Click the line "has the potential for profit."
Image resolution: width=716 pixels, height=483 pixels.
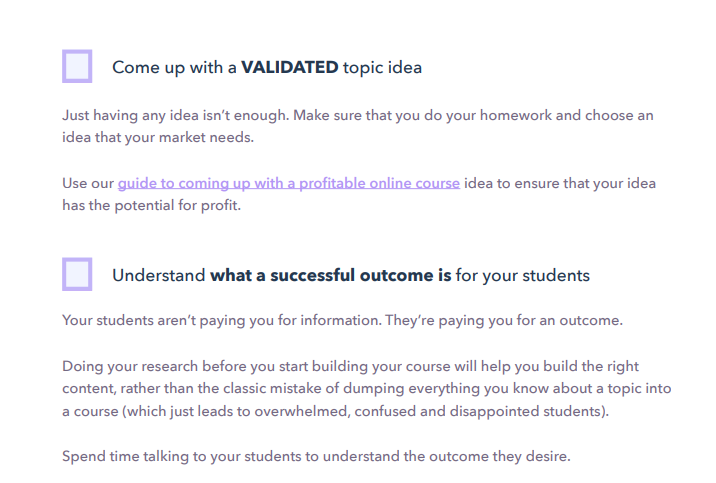(x=152, y=206)
